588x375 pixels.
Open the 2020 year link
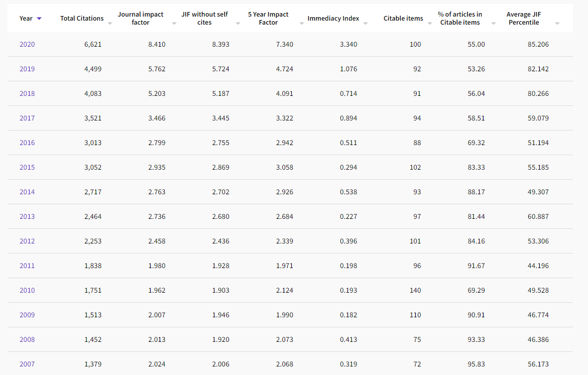pos(27,44)
